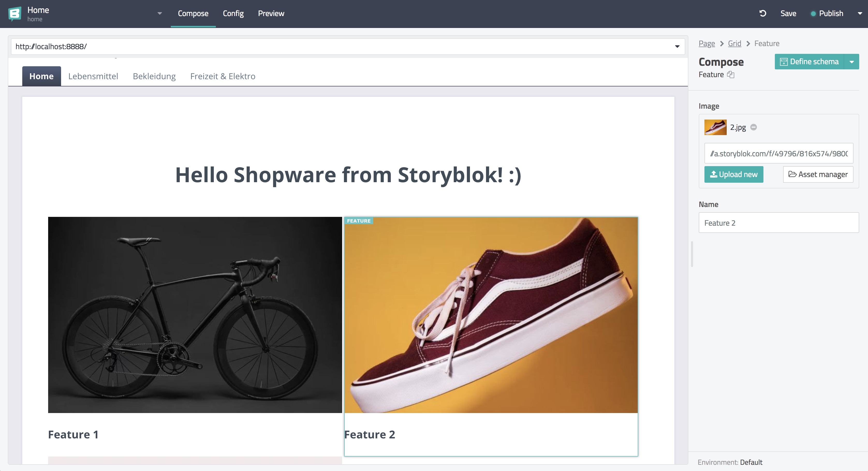Open the Freizeit & Elektro menu item
Image resolution: width=868 pixels, height=471 pixels.
click(x=223, y=76)
